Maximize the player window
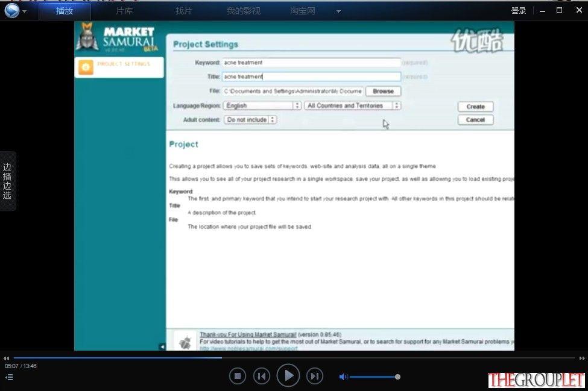Viewport: 588px width, 391px height. point(559,10)
